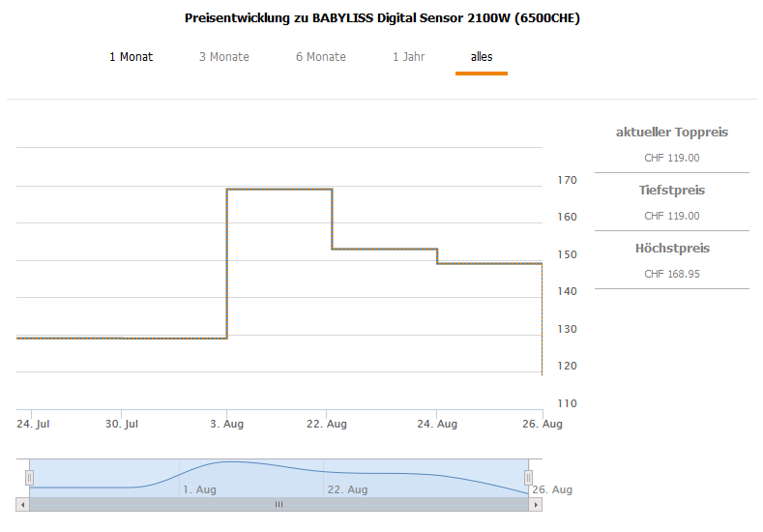Click the 24. Jul x-axis label
The width and height of the screenshot is (763, 532).
tap(33, 424)
